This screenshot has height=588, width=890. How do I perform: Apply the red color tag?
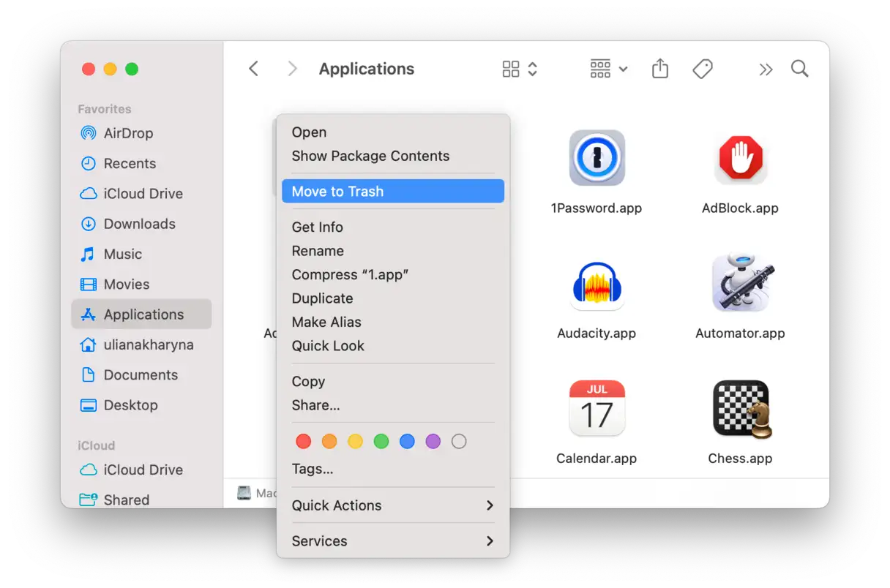[303, 442]
